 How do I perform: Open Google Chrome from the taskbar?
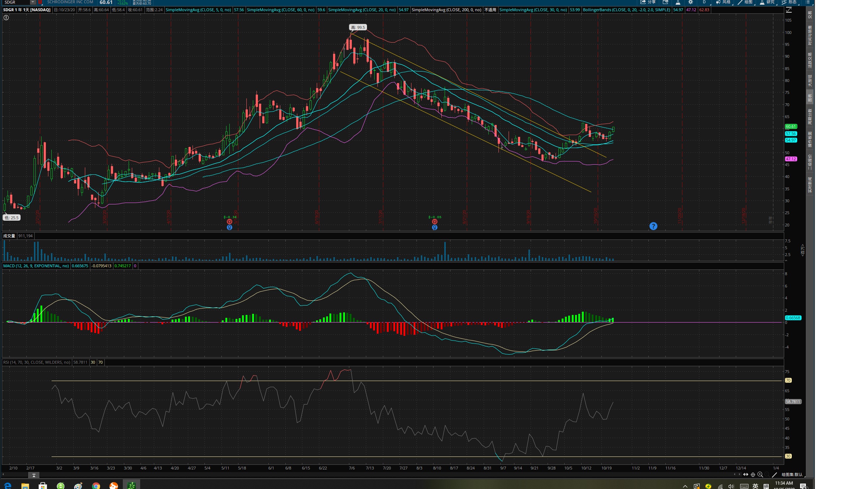click(x=96, y=485)
